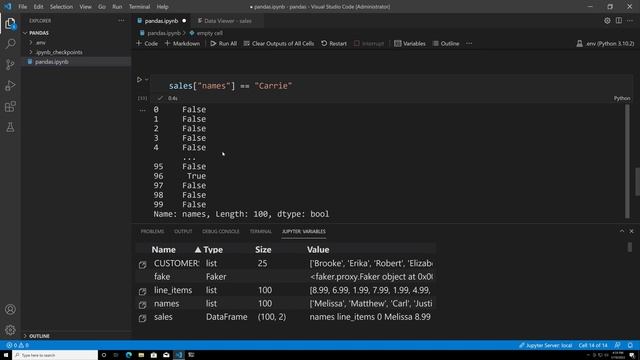The width and height of the screenshot is (640, 360).
Task: Show names variable in data viewer
Action: (142, 304)
